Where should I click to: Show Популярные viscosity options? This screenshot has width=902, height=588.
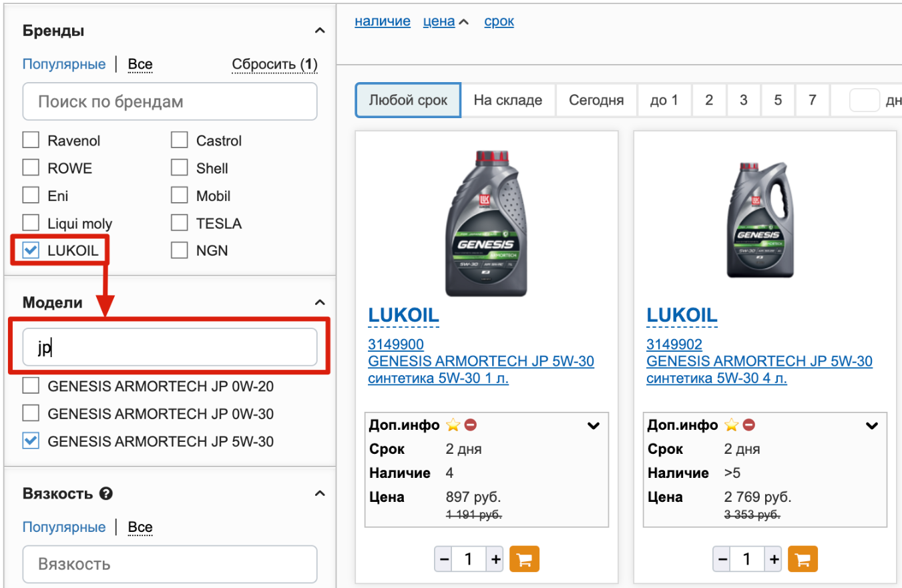[64, 527]
